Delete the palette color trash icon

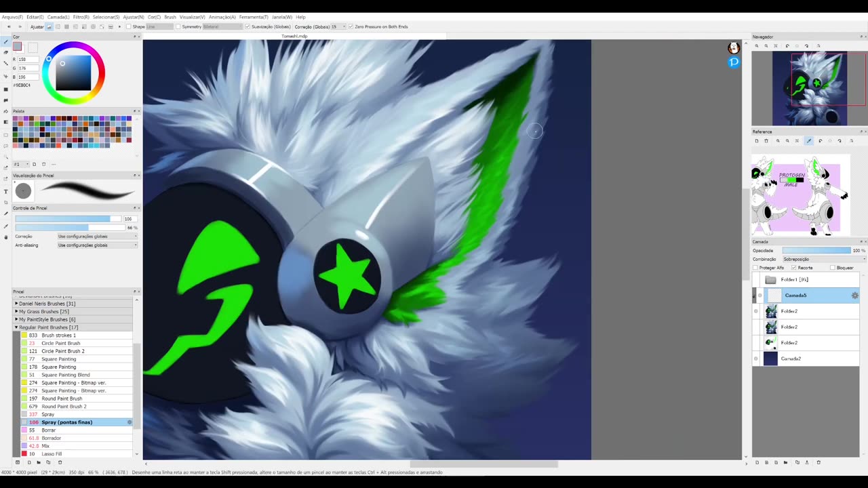pyautogui.click(x=43, y=164)
